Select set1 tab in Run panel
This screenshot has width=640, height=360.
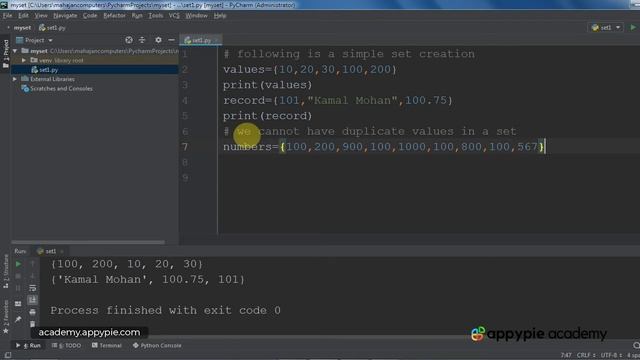[x=50, y=251]
